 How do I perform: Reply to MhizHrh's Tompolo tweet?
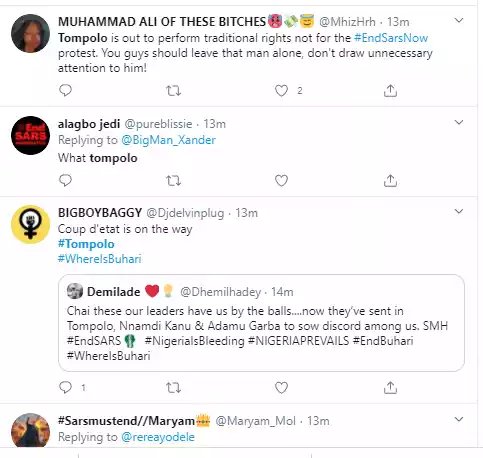65,90
